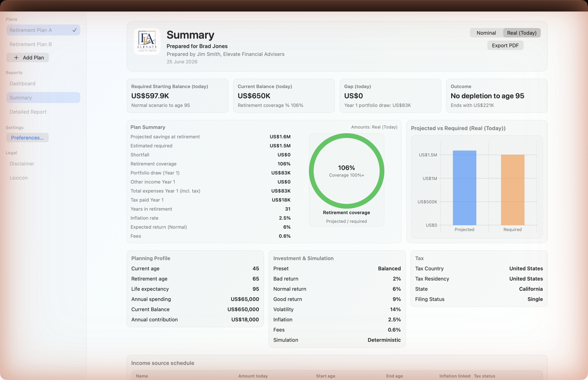This screenshot has width=588, height=380.
Task: Click the Portfolio draw (Year 1) row
Action: click(x=211, y=173)
